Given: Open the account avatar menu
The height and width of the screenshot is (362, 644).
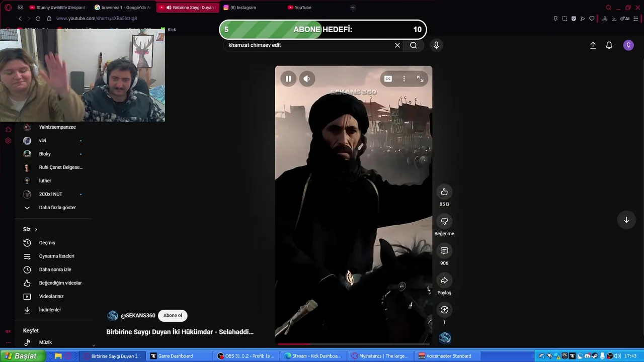Looking at the screenshot, I should click(628, 45).
